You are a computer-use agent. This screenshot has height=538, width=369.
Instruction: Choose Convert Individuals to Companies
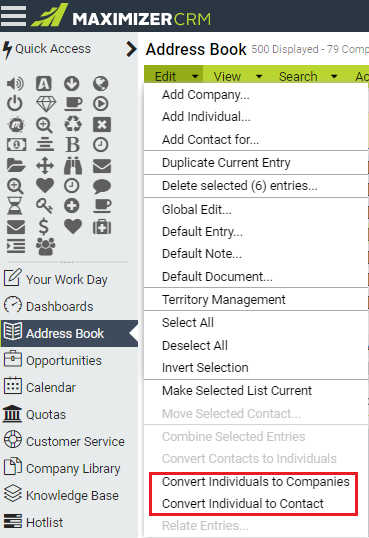256,482
